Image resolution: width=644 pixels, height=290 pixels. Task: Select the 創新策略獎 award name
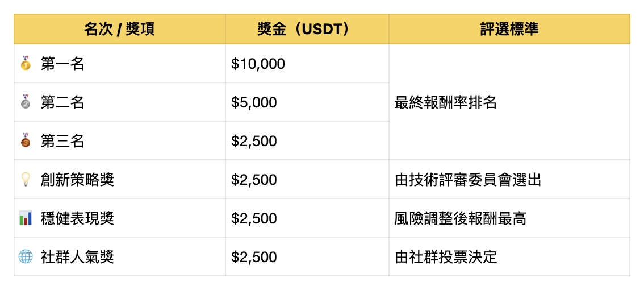(x=77, y=180)
